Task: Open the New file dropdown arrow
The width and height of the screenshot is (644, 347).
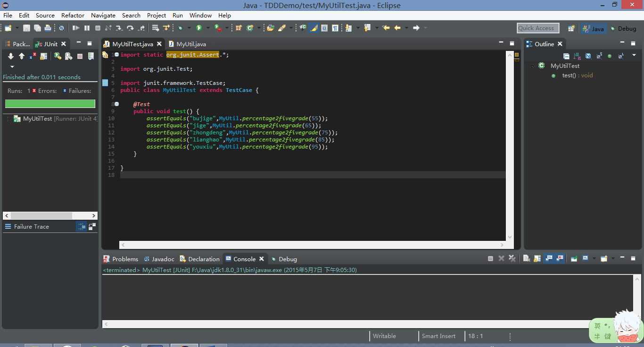Action: [17, 28]
